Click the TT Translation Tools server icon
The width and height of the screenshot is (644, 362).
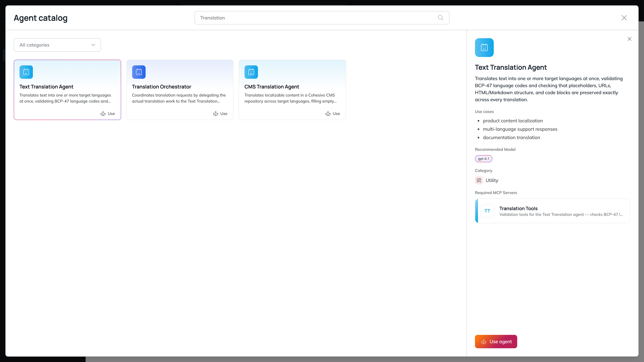pos(487,211)
